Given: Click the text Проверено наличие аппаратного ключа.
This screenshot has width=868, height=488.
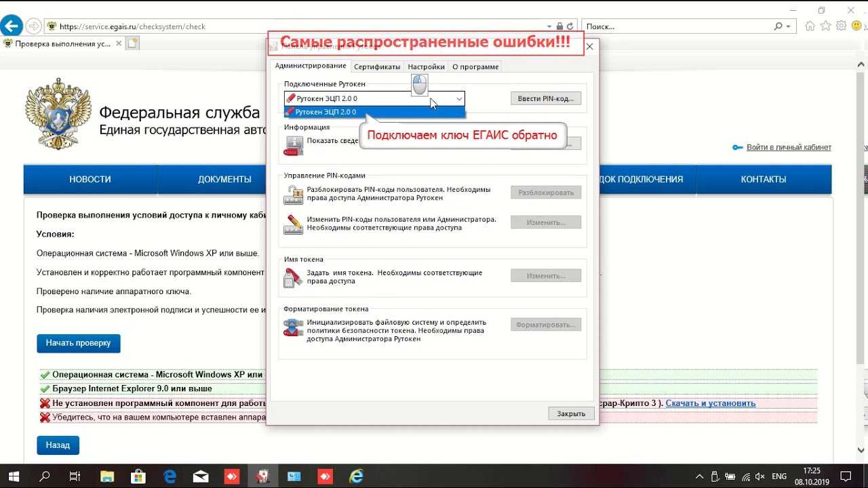Looking at the screenshot, I should click(x=114, y=291).
